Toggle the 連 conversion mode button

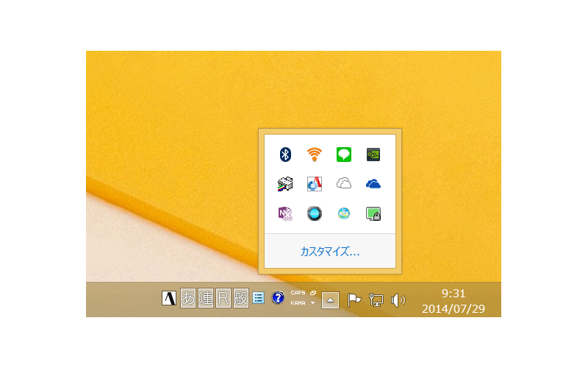coord(206,299)
